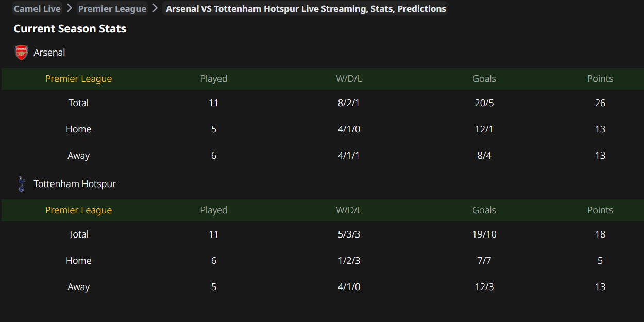Image resolution: width=644 pixels, height=322 pixels.
Task: Click the Arsenal VS Tottenham Hotspur breadcrumb
Action: point(306,9)
